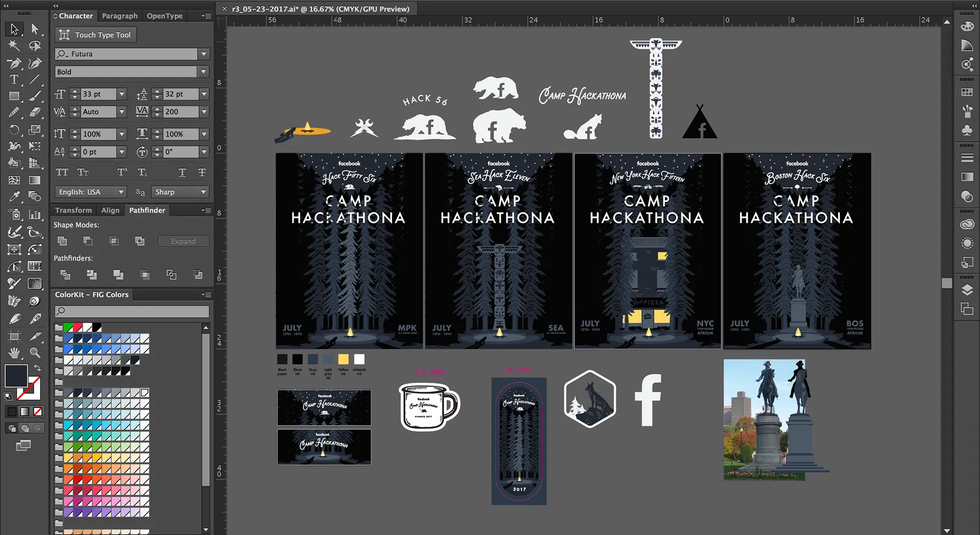Choose the Magic Wand tool
The width and height of the screenshot is (980, 535).
pos(14,46)
